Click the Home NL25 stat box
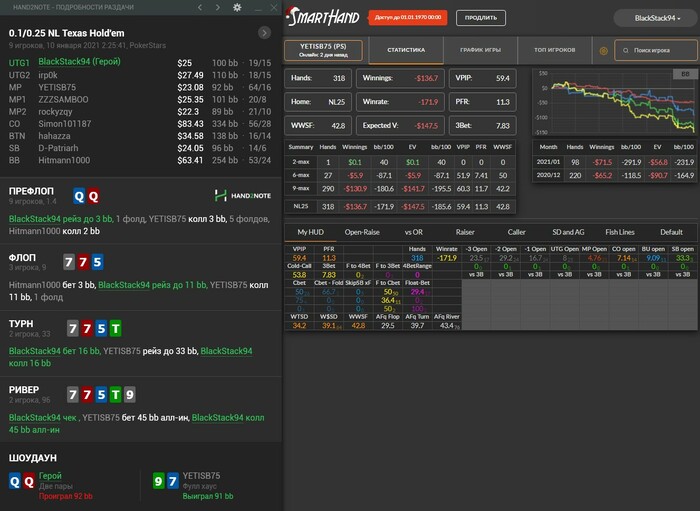 318,102
